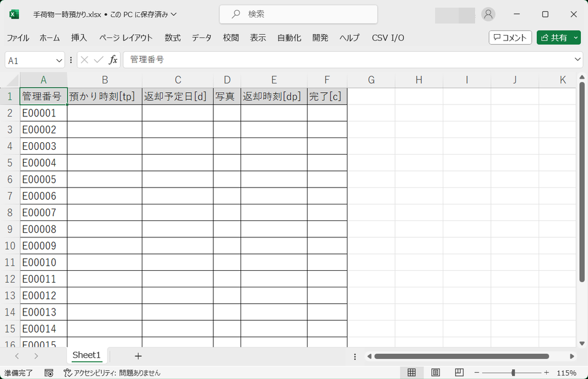Select column G header
Screen dimensions: 588x379
[x=371, y=80]
